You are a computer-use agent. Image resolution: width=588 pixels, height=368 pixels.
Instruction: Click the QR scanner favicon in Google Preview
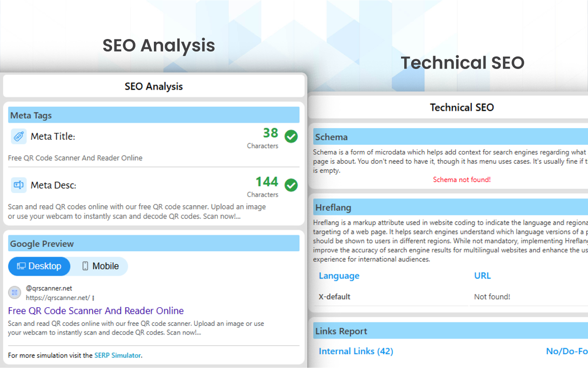tap(14, 292)
